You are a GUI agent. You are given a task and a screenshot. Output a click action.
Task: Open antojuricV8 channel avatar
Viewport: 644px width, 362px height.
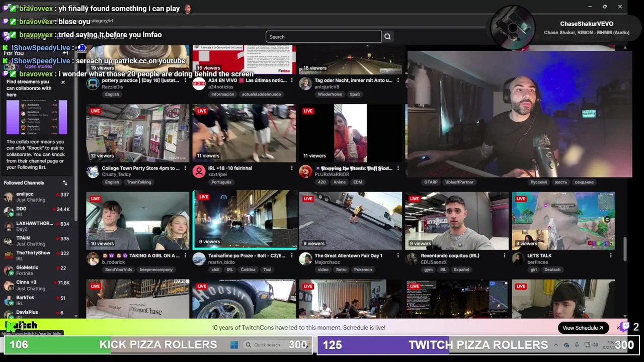[x=305, y=84]
